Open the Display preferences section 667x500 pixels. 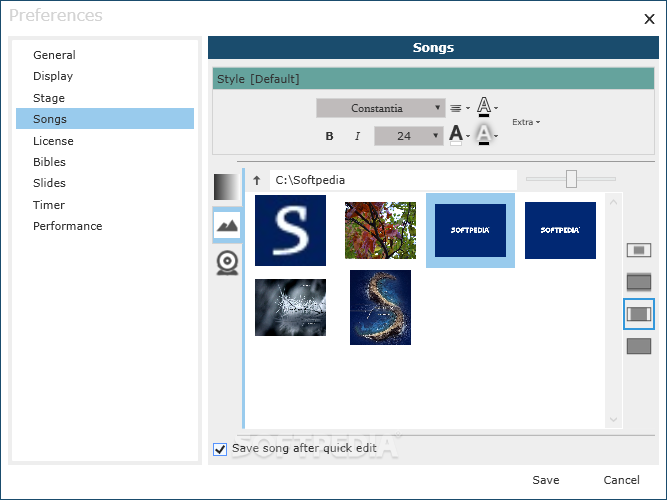(x=105, y=76)
